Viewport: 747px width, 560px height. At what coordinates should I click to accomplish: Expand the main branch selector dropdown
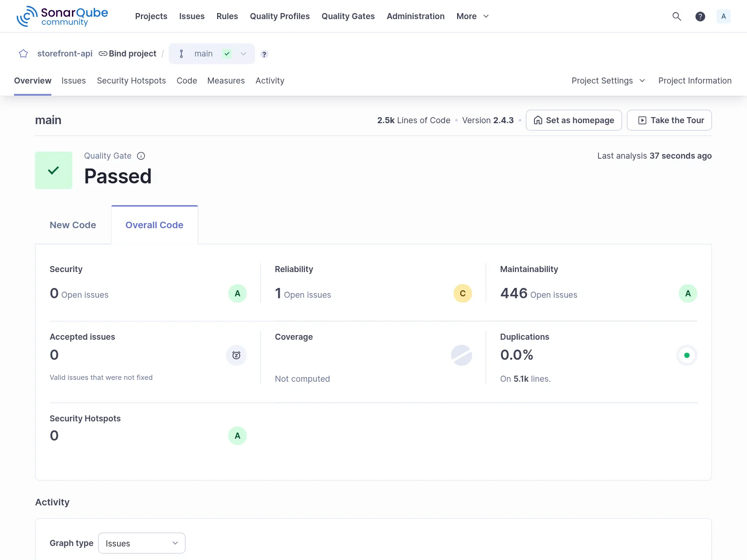pos(212,54)
